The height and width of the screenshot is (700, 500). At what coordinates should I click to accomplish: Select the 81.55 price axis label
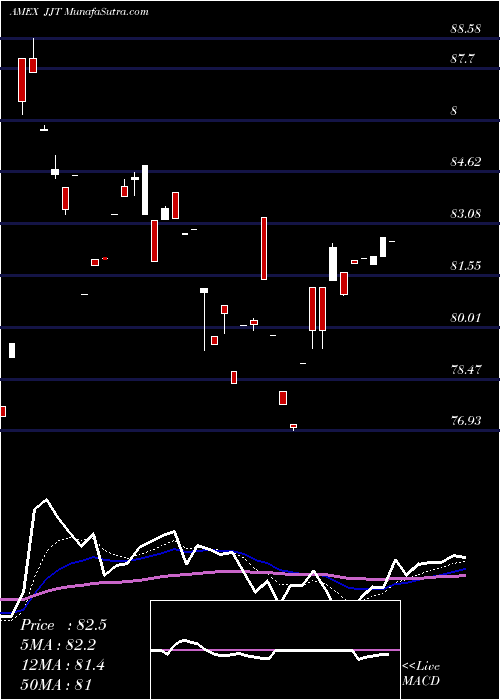466,266
